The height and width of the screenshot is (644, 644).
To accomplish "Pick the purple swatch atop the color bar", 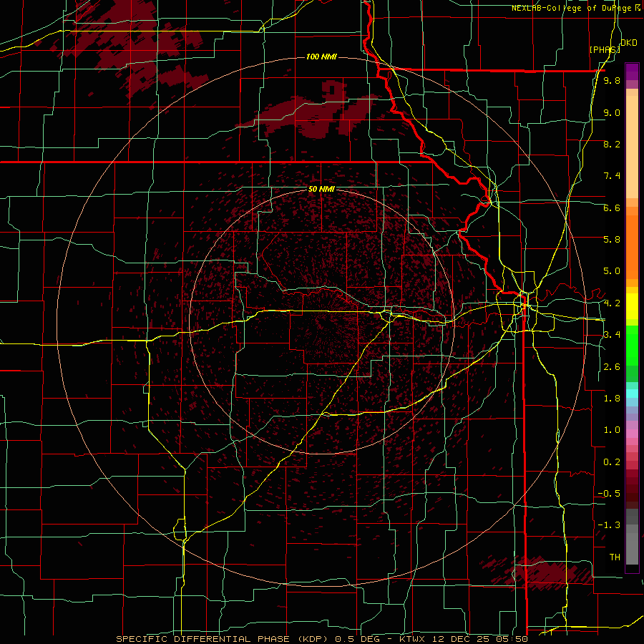I will (x=632, y=72).
